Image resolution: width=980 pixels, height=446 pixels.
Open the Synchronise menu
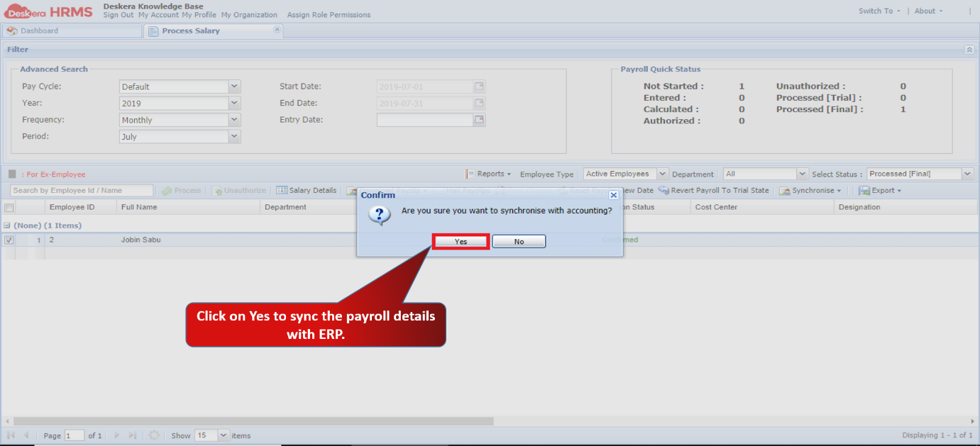pyautogui.click(x=811, y=191)
